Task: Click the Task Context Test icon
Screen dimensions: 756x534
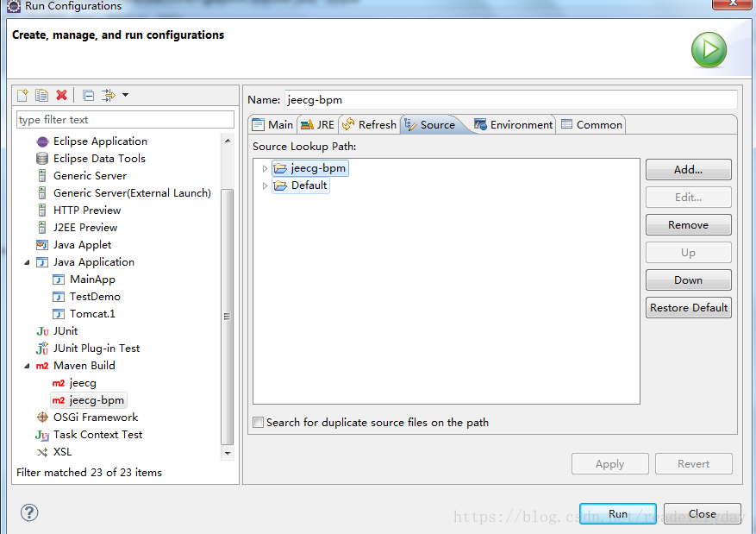Action: tap(42, 435)
